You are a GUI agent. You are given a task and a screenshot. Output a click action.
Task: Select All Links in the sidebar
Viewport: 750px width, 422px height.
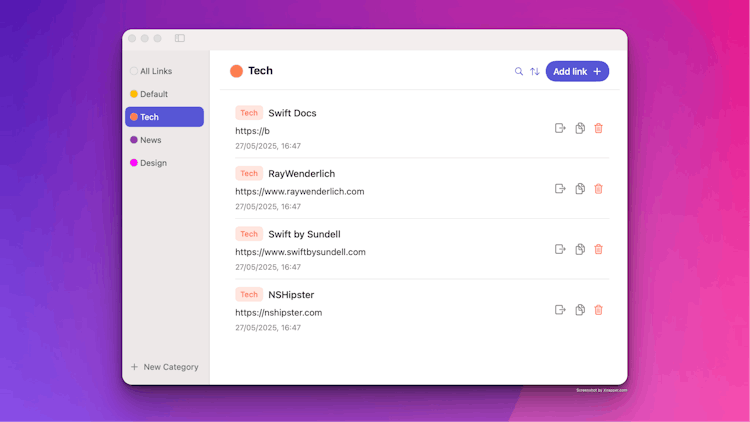165,71
